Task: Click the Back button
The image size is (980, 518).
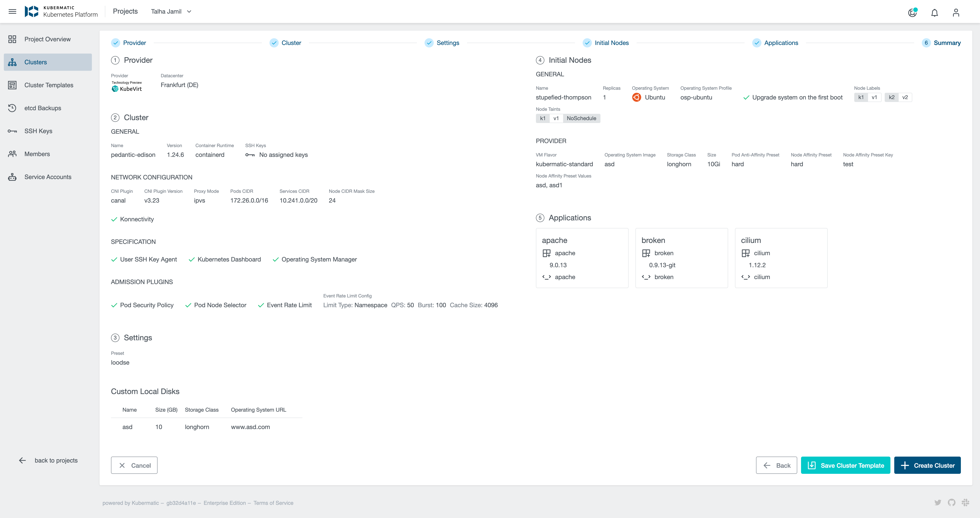Action: point(776,465)
